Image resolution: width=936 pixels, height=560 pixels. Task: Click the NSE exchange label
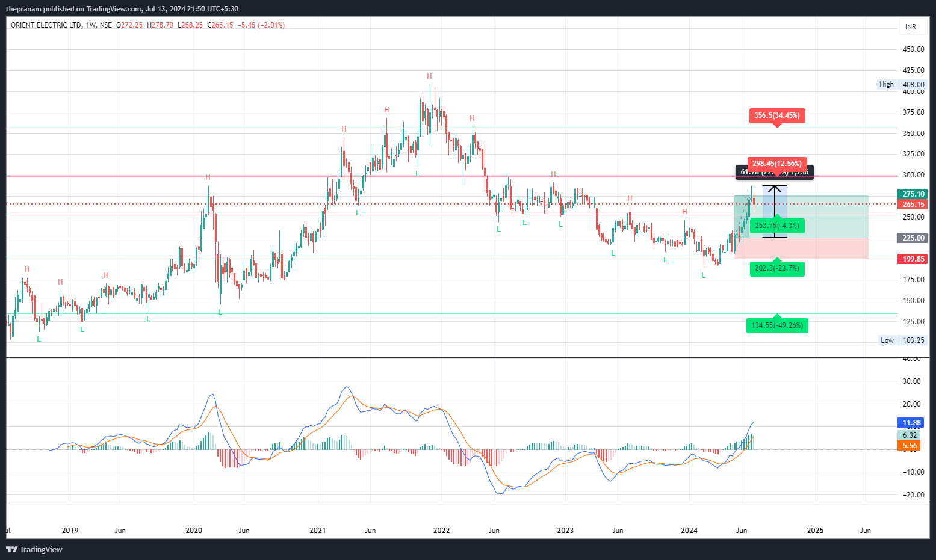pyautogui.click(x=106, y=25)
